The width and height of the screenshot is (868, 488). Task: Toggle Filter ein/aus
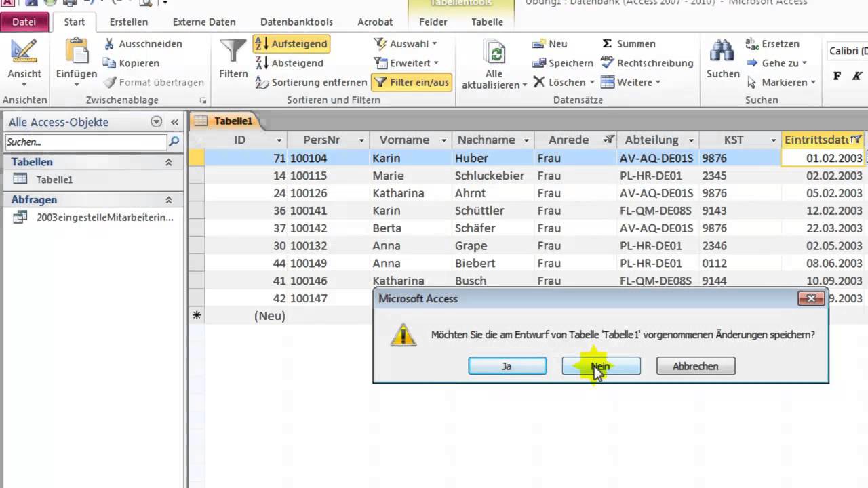[412, 82]
